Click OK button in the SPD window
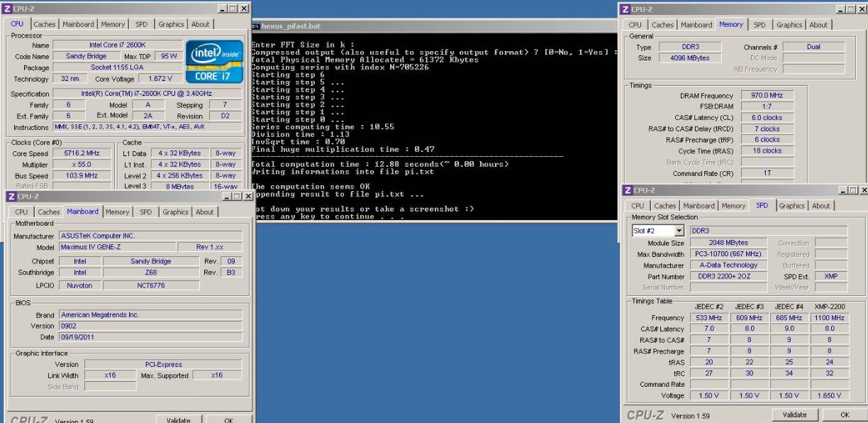This screenshot has width=868, height=423. point(845,415)
